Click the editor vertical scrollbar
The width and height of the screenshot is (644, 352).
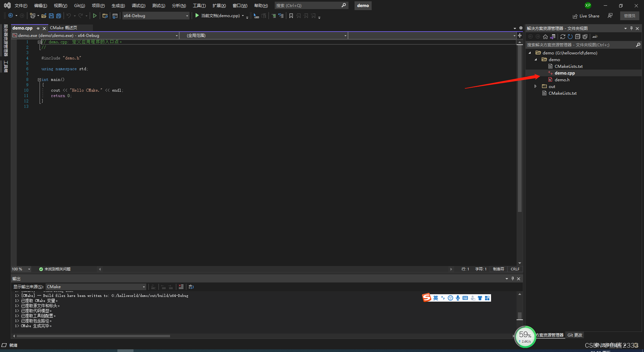(520, 128)
